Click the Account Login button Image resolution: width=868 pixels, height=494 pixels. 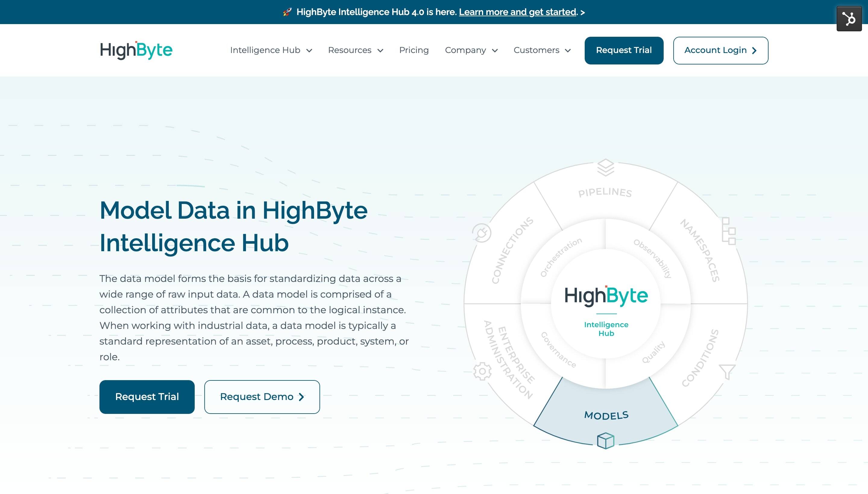[x=721, y=51]
